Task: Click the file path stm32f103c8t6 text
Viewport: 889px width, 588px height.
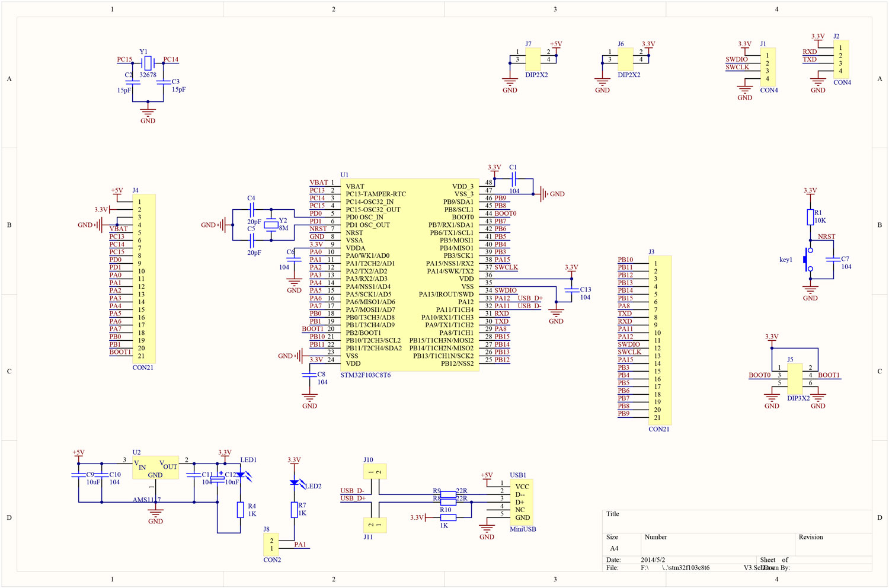Action: (686, 567)
